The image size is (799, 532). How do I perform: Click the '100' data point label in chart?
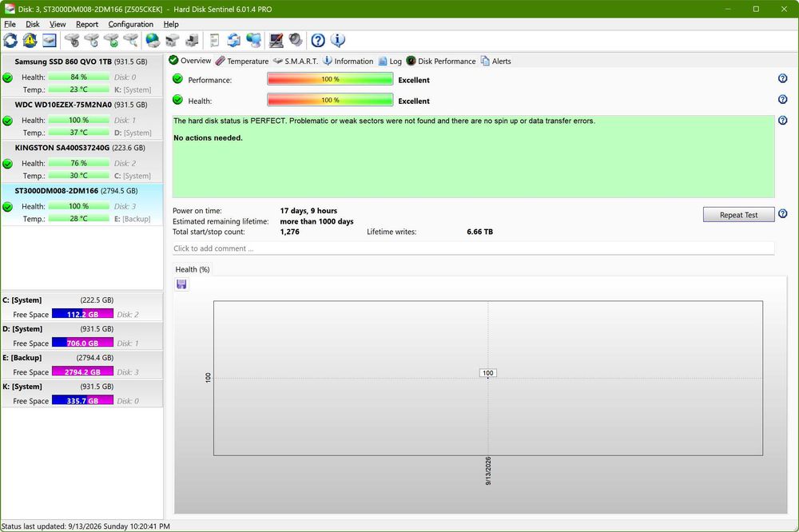487,373
